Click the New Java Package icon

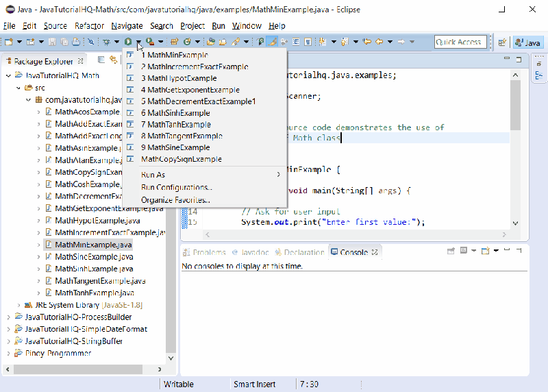174,42
